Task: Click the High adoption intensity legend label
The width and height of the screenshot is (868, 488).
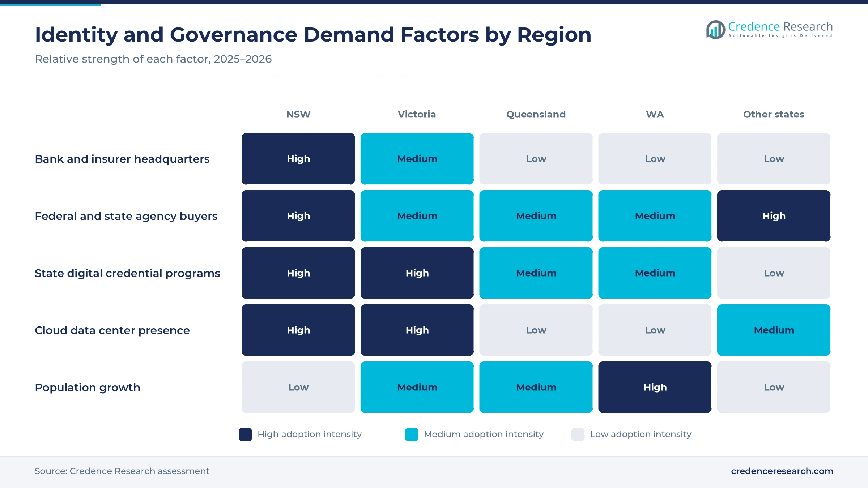Action: click(x=310, y=434)
